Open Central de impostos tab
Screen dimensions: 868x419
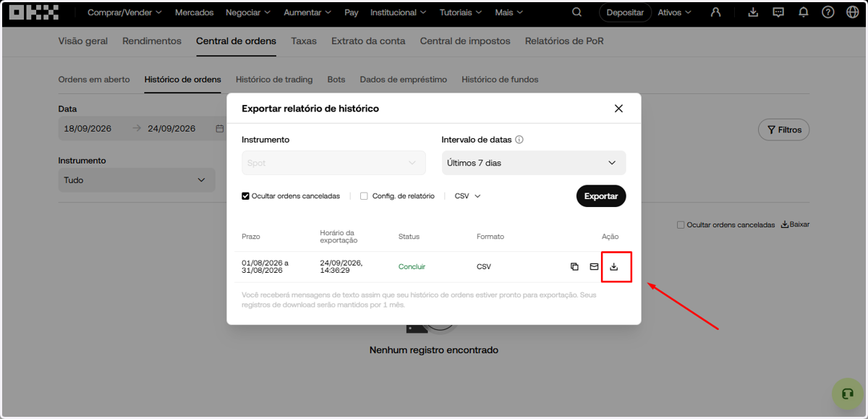465,41
